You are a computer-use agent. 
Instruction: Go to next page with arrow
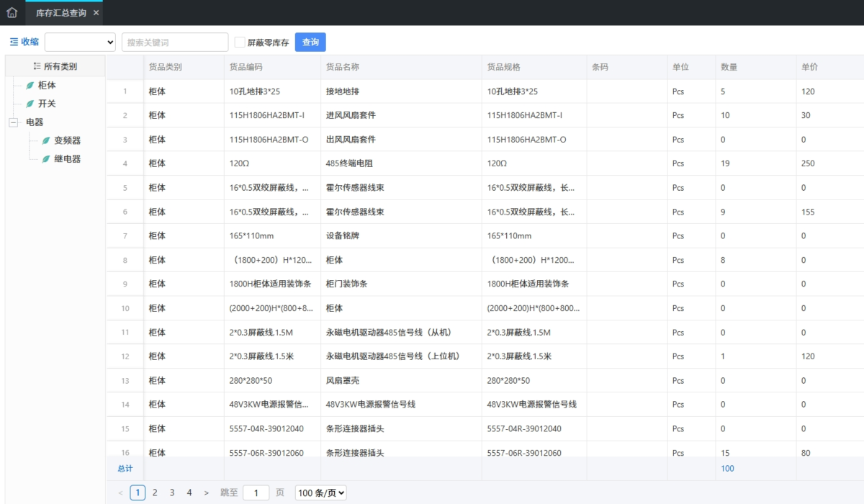click(207, 493)
